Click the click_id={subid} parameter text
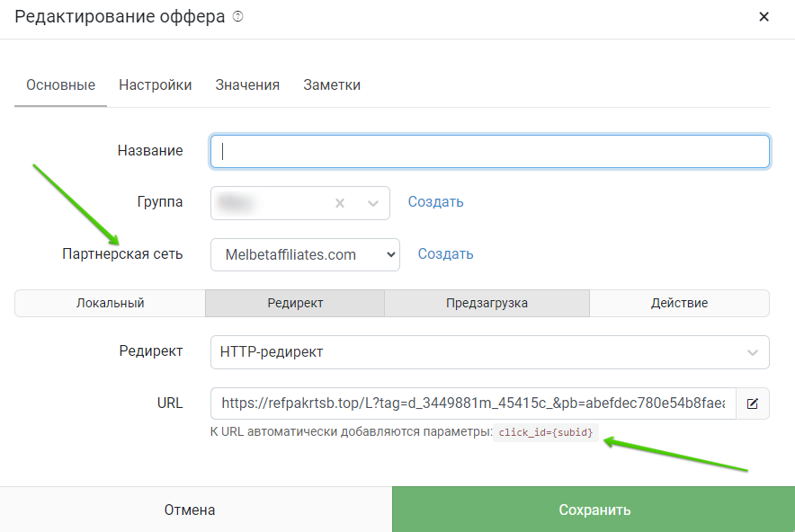The height and width of the screenshot is (532, 795). click(x=546, y=432)
